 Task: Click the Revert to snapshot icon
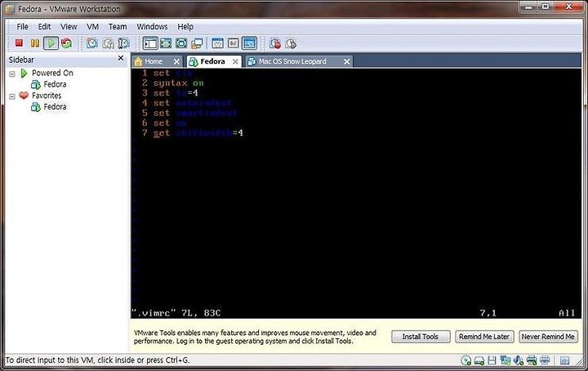pos(108,43)
